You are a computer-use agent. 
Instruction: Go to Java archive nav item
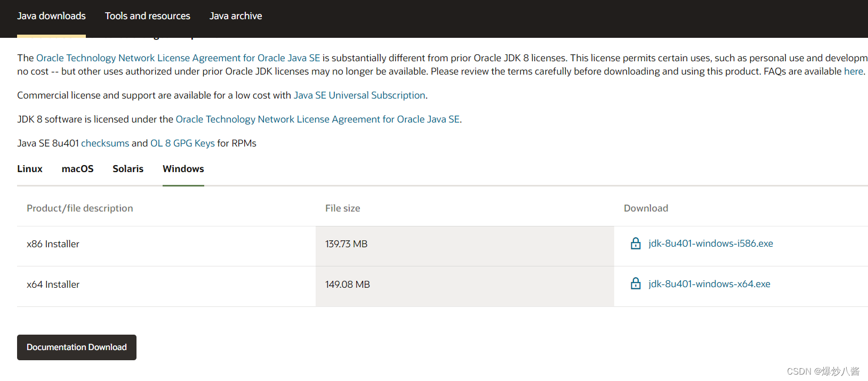click(x=236, y=16)
